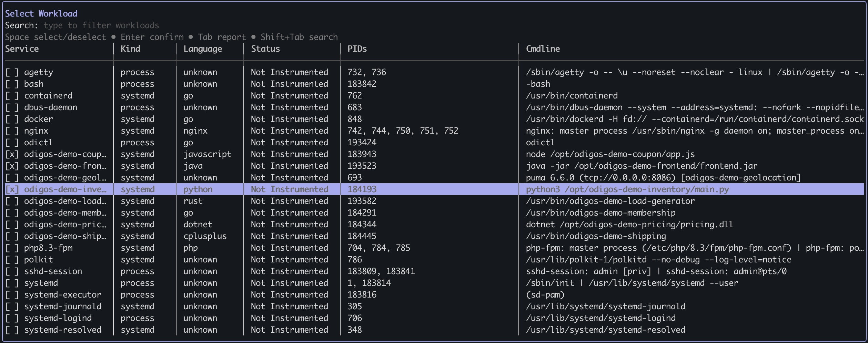The width and height of the screenshot is (868, 343).
Task: Check the php8.3-fpm checkbox
Action: 12,248
